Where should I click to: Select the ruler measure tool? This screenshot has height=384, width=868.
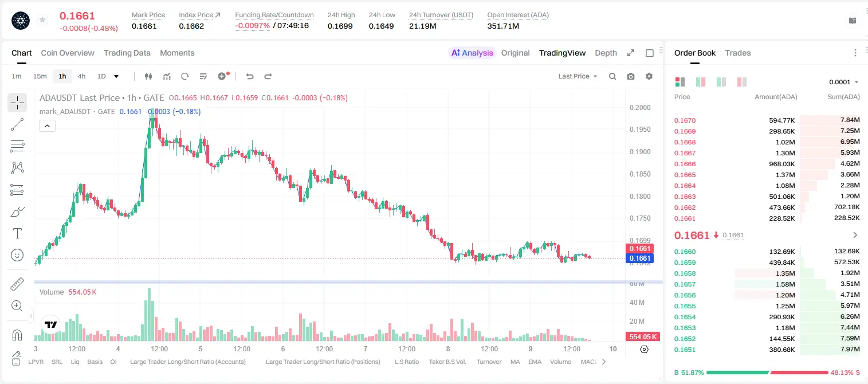click(x=17, y=284)
